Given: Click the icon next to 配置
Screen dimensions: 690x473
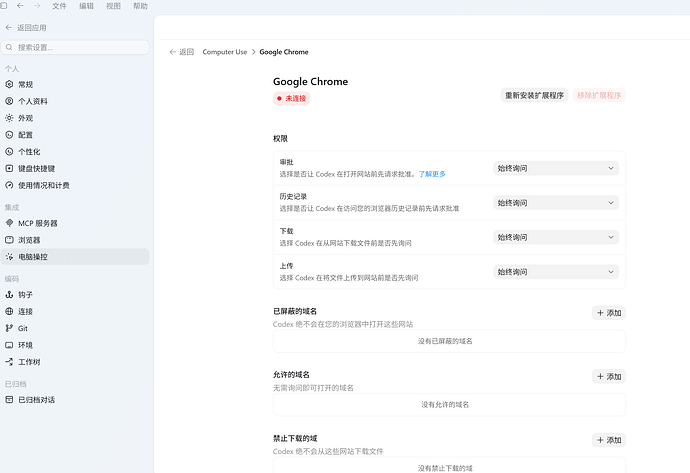Looking at the screenshot, I should point(9,135).
